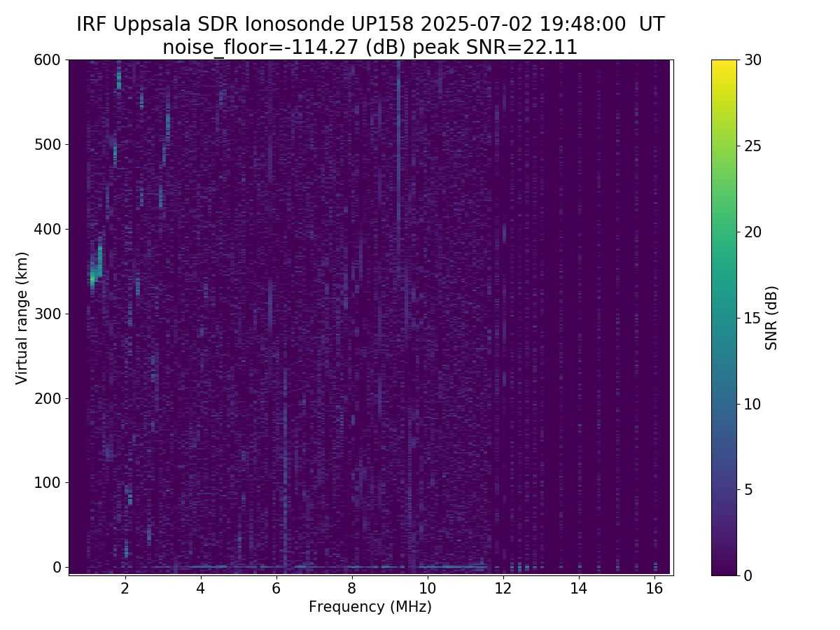Click the y-axis tick label "400"
Screen dimensions: 840x630
[48, 229]
